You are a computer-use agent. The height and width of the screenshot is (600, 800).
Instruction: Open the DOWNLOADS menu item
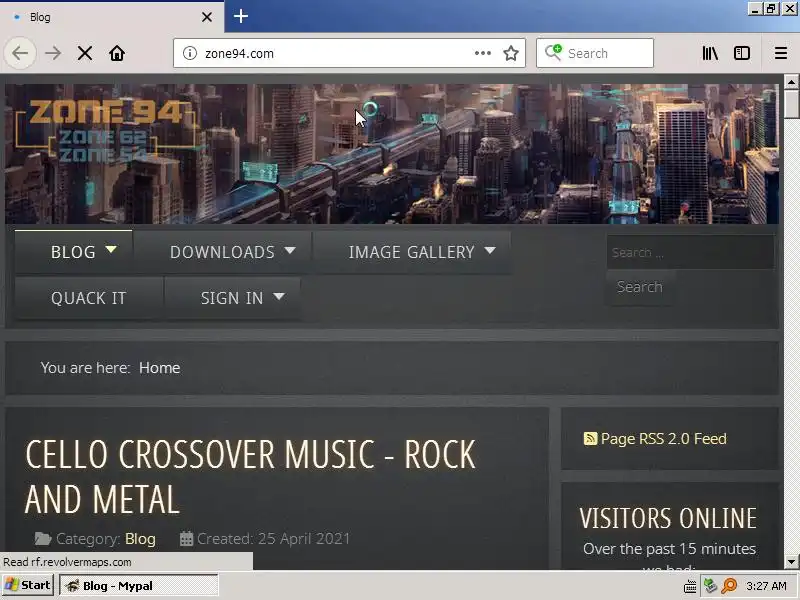click(x=222, y=252)
